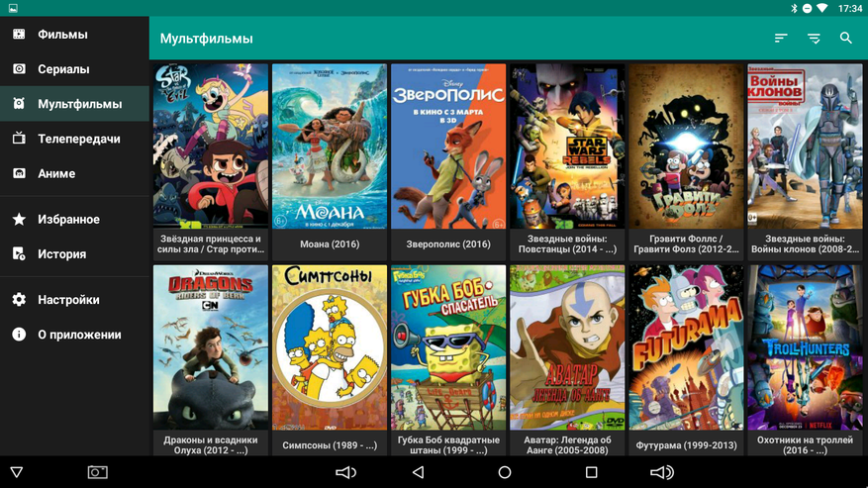Click the info icon beside О приложении
The height and width of the screenshot is (488, 868).
19,335
